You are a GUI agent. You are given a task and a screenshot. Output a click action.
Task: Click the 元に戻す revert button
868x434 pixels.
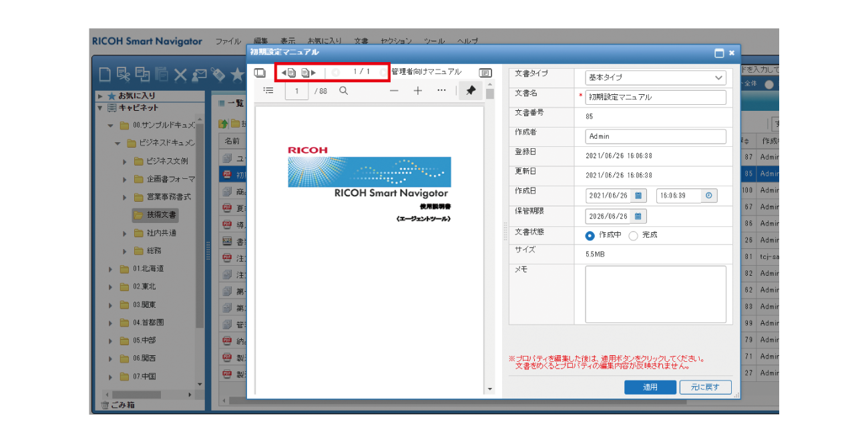[x=704, y=387]
